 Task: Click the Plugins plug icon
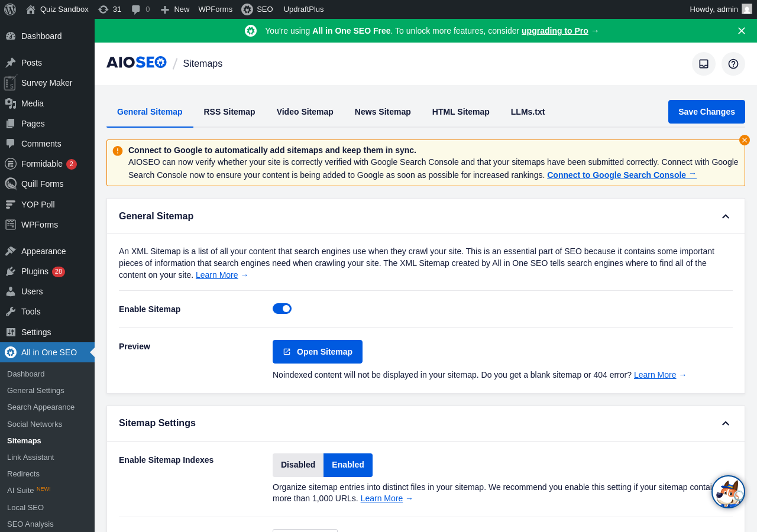tap(11, 271)
